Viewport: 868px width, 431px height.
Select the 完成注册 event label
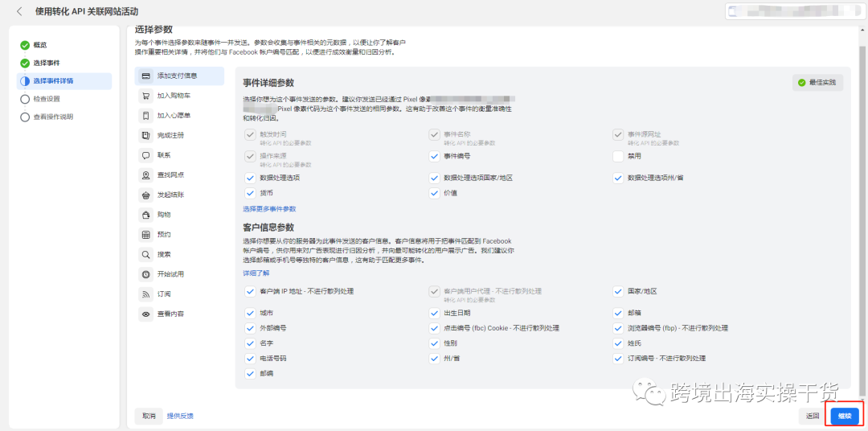[170, 135]
